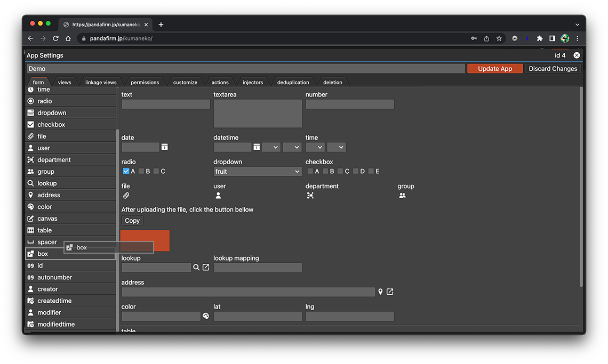Expand the datetime hour dropdown
608x364 pixels.
coord(271,147)
